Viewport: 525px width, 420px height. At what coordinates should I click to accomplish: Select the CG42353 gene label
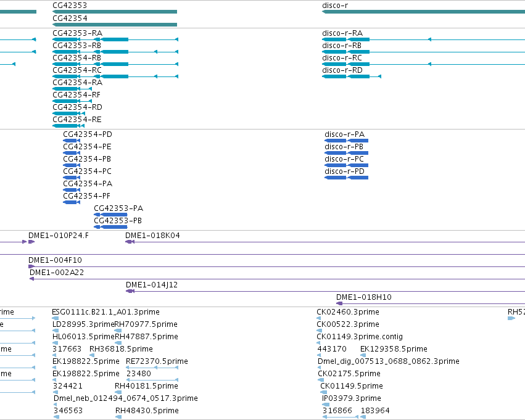[70, 6]
